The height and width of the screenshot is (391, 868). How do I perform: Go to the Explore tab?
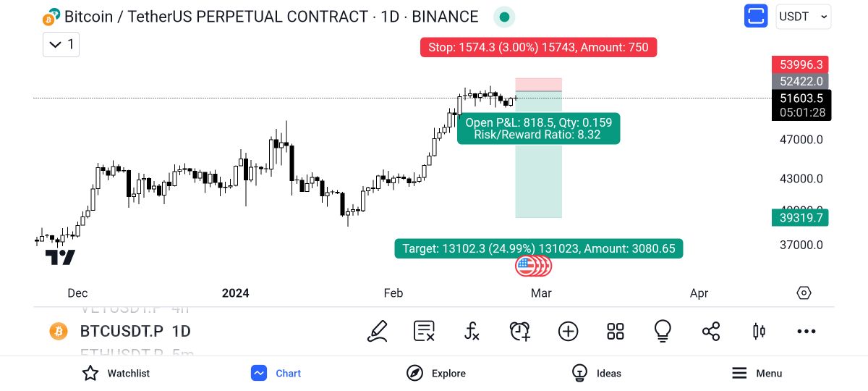[436, 374]
